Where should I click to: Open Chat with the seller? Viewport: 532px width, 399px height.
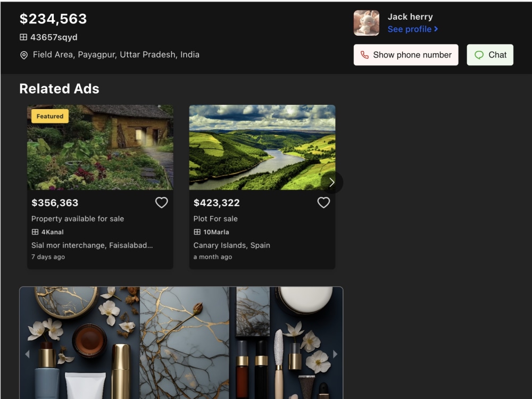(x=490, y=55)
